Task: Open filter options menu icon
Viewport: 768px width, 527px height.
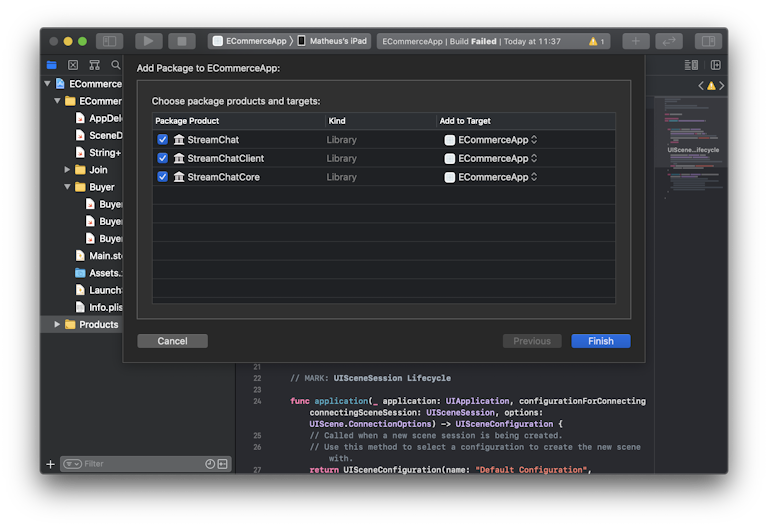Action: 72,464
